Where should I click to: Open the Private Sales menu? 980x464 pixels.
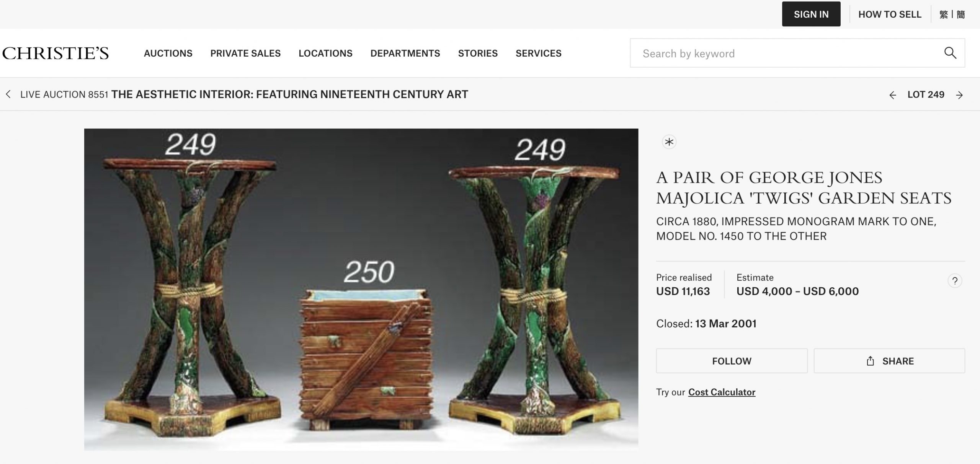pyautogui.click(x=245, y=53)
